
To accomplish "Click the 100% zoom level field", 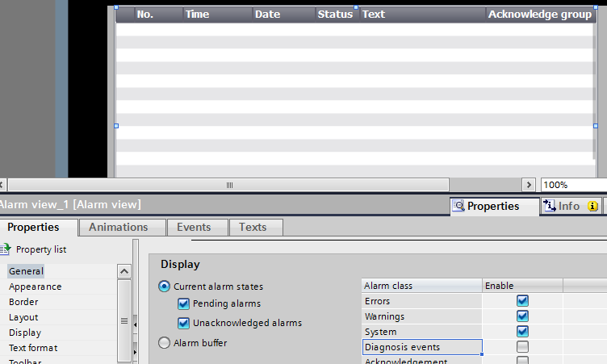I will (x=574, y=185).
